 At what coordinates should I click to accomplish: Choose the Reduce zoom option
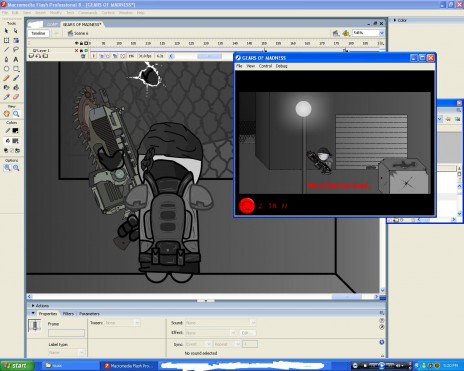16,168
